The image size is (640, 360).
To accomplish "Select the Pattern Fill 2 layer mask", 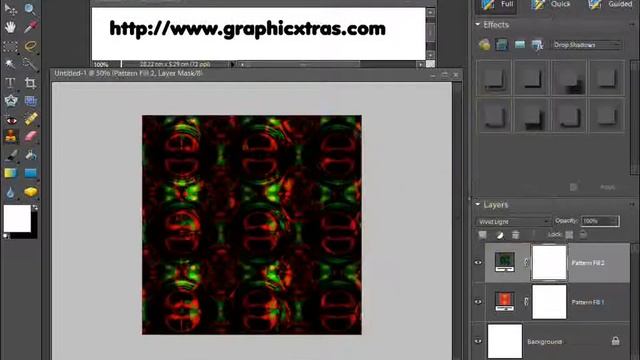I will point(549,262).
